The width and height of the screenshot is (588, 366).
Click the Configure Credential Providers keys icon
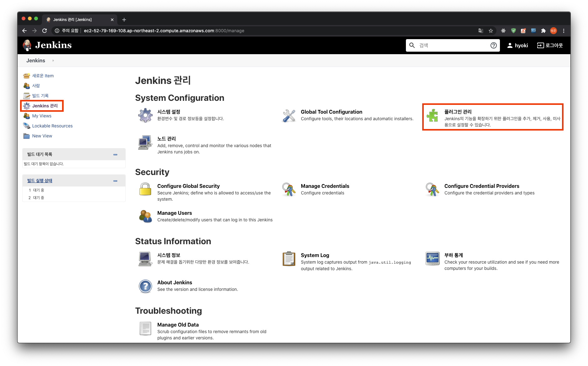(x=433, y=189)
